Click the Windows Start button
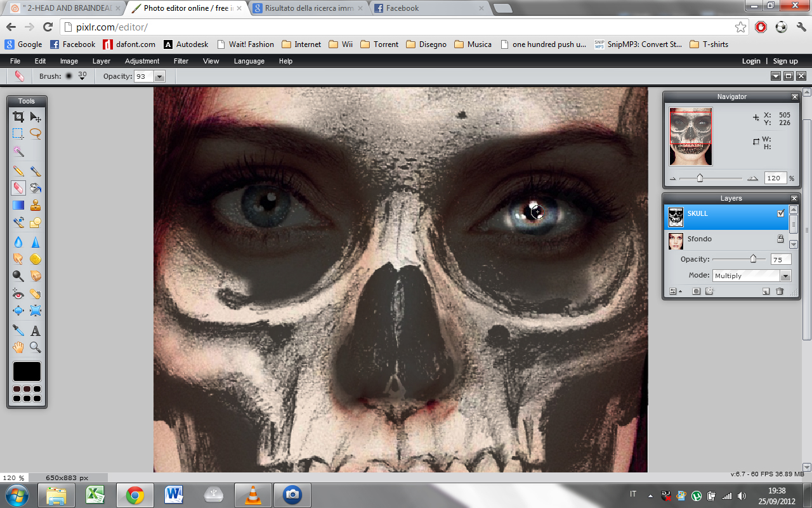The width and height of the screenshot is (812, 508). coord(17,495)
